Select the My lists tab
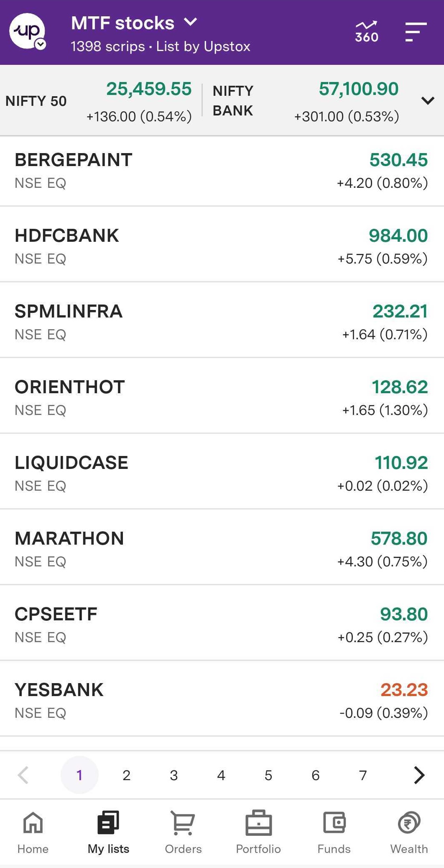 (108, 831)
